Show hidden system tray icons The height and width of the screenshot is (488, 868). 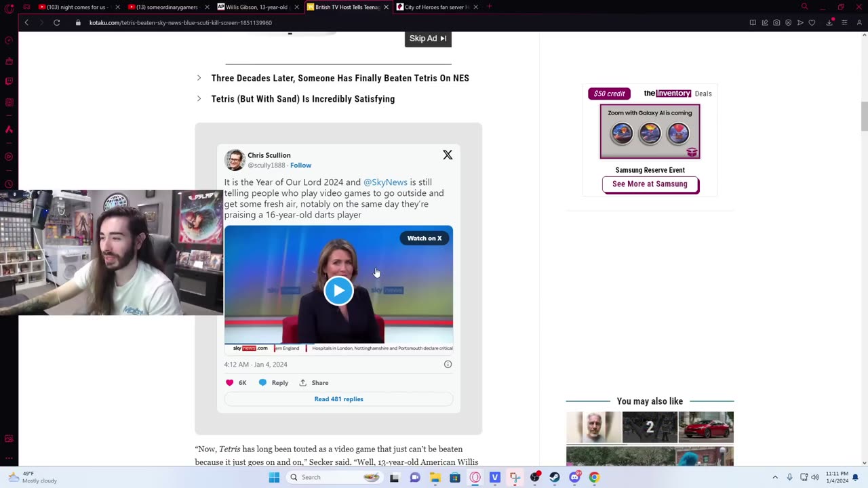775,477
